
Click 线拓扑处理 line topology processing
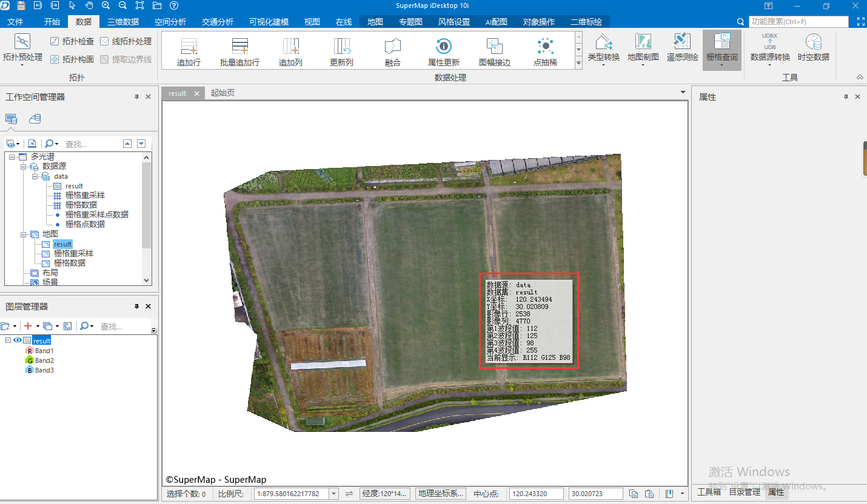[x=126, y=41]
